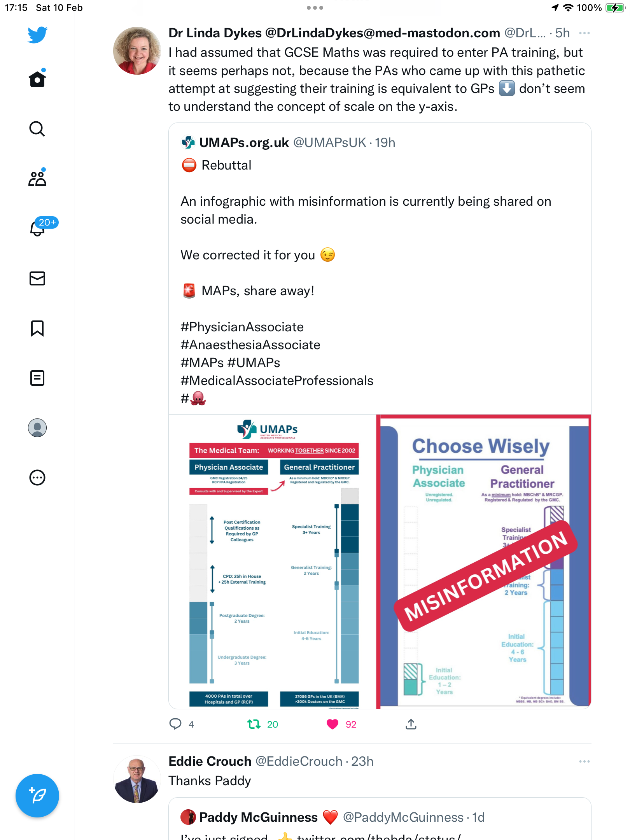Toggle retweet on tweet with 20 retweets
630x840 pixels.
coord(254,724)
